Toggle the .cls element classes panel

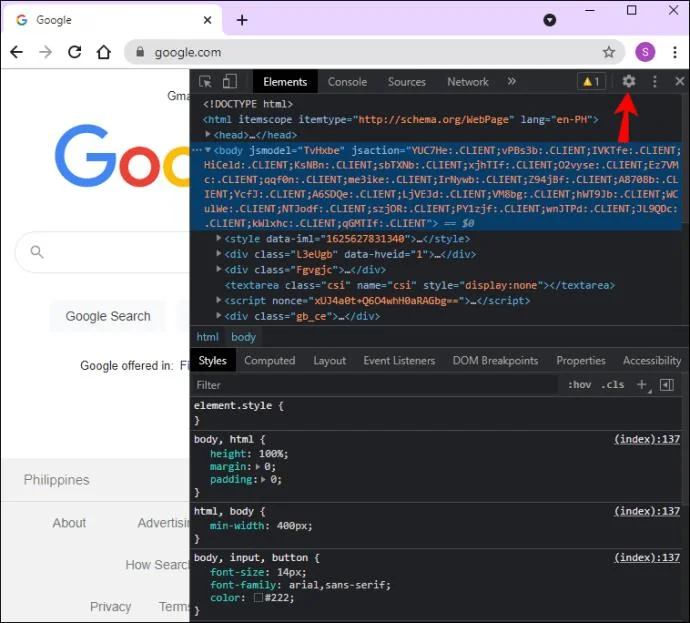[x=613, y=385]
